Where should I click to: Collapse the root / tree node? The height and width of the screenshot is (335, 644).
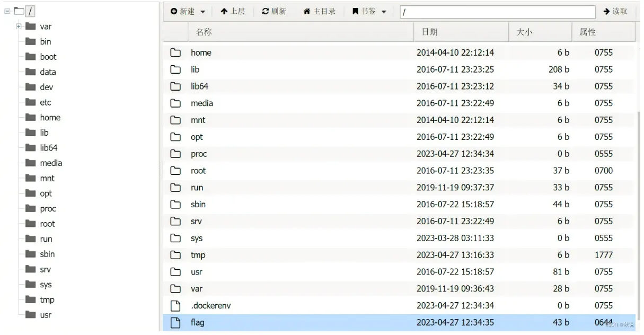(x=7, y=11)
